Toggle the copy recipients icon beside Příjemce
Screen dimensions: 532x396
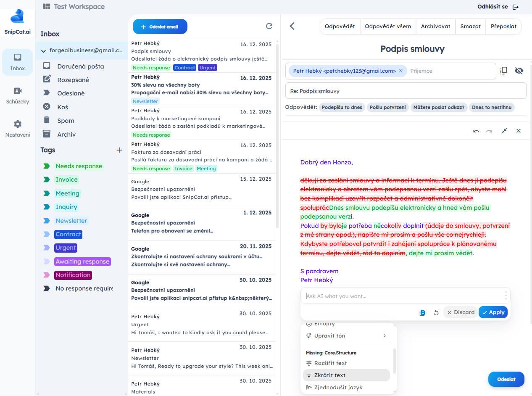click(x=504, y=71)
